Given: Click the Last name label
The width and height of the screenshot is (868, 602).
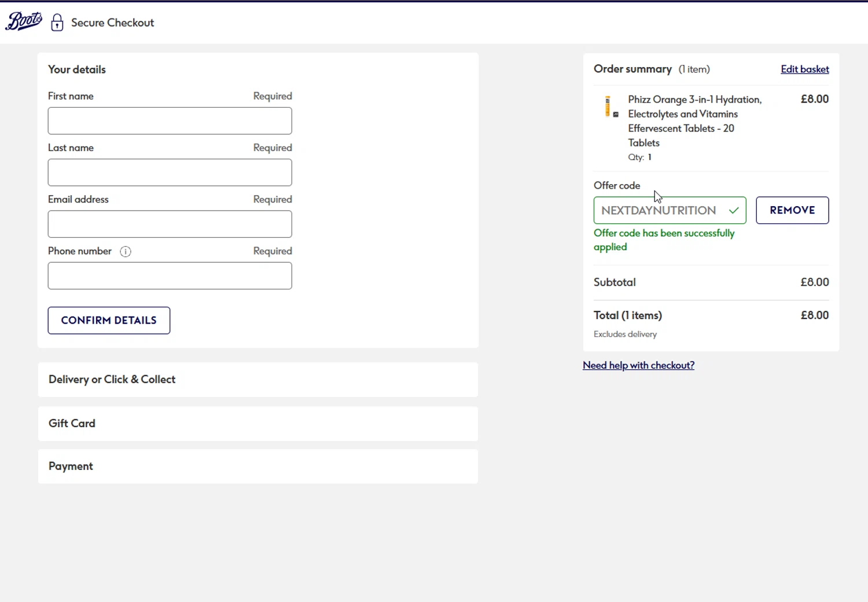Looking at the screenshot, I should [x=71, y=148].
